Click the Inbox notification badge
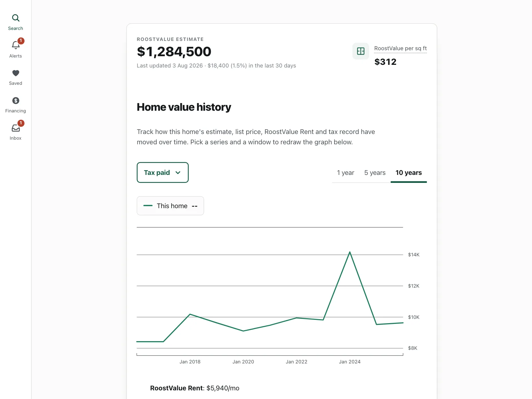The image size is (532, 399). point(21,123)
